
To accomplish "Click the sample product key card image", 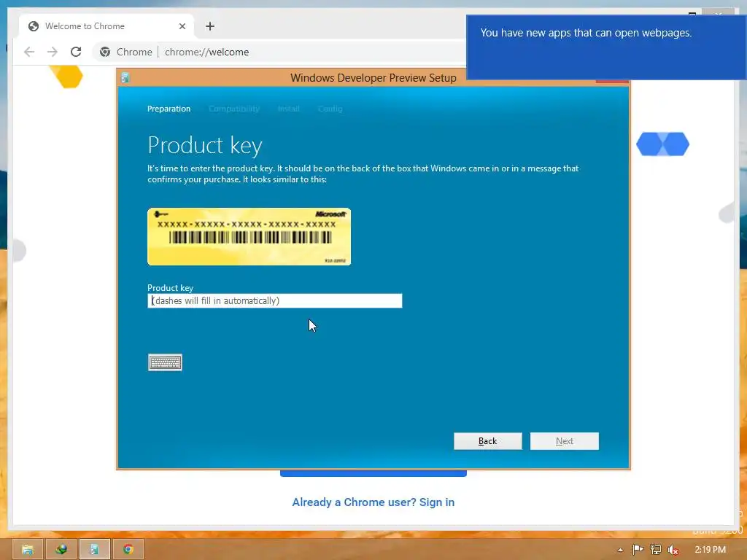I will tap(249, 237).
